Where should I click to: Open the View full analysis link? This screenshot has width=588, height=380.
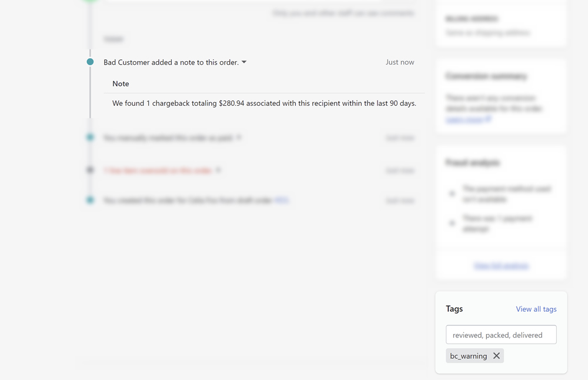(x=502, y=266)
